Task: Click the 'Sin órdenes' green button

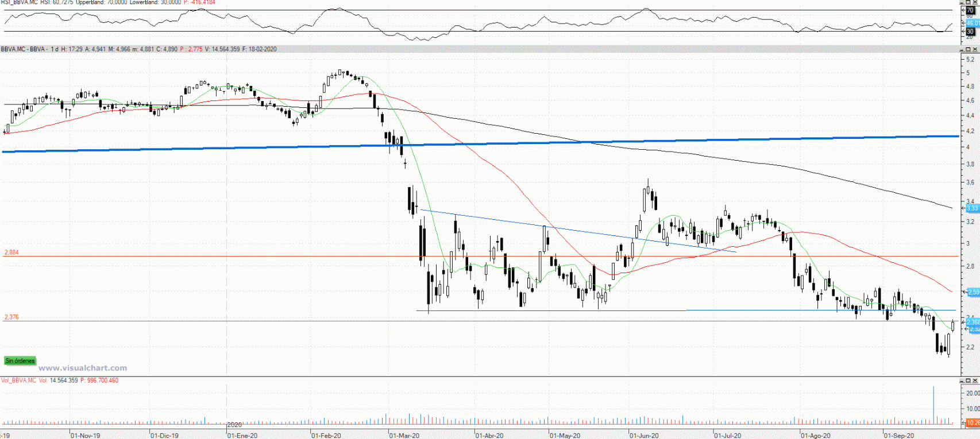Action: pyautogui.click(x=20, y=361)
